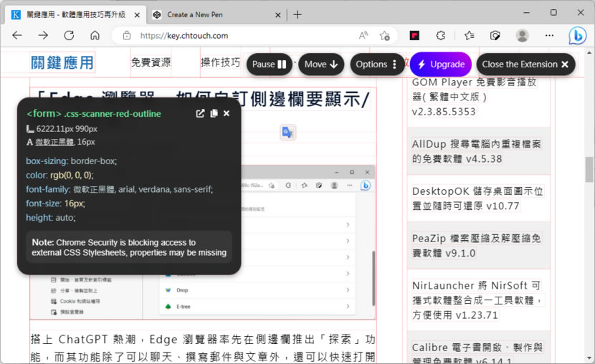Click the page vertical scrollbar thumb
Image resolution: width=595 pixels, height=364 pixels.
589,170
